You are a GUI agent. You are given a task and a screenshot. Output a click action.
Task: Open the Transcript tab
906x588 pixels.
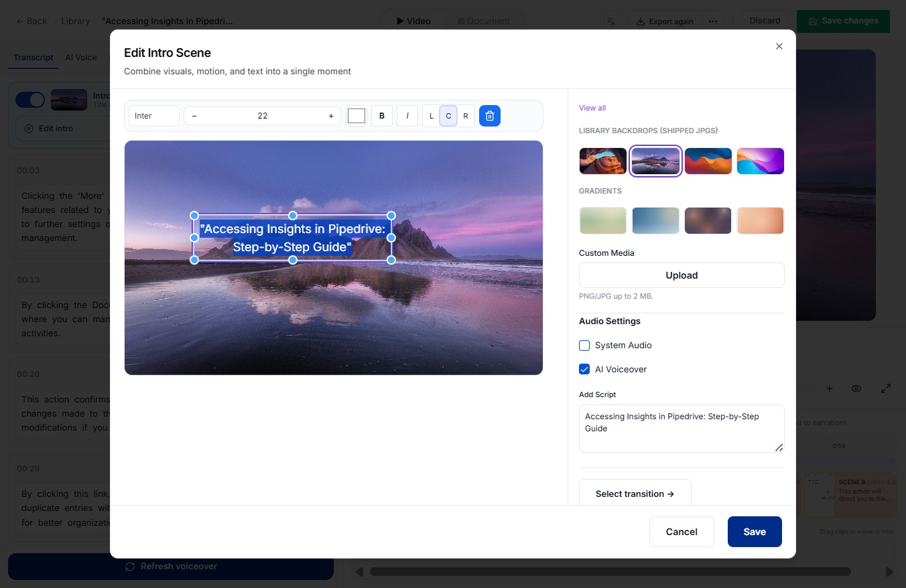point(34,58)
